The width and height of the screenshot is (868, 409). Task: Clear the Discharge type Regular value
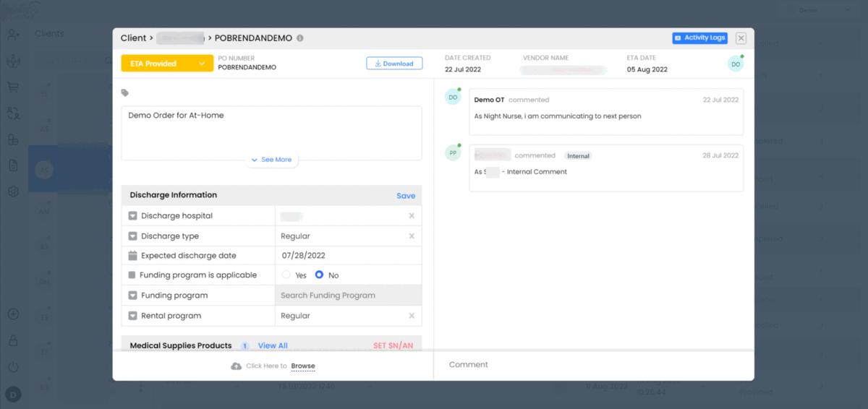pyautogui.click(x=412, y=236)
